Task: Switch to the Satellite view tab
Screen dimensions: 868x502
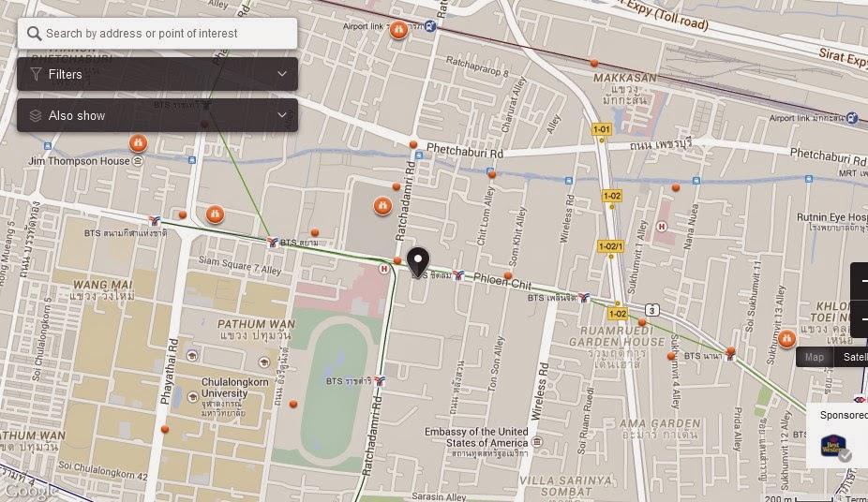Action: click(851, 357)
